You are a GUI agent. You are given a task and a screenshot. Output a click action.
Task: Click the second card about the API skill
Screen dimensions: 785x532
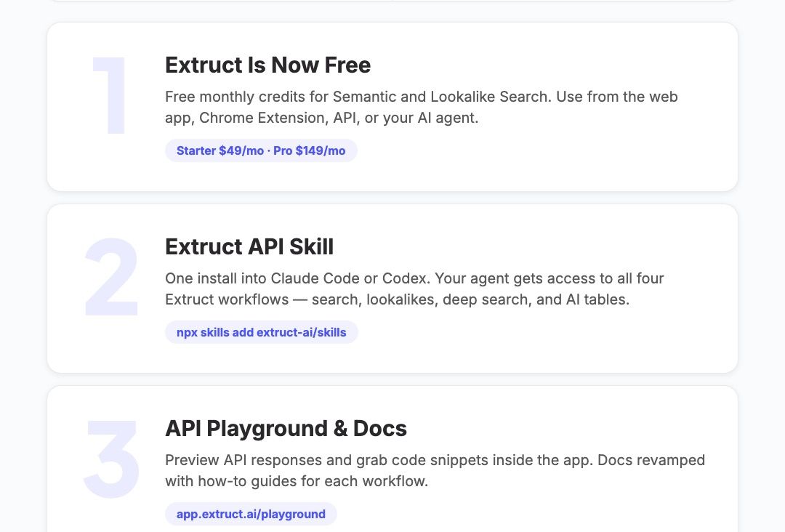392,289
